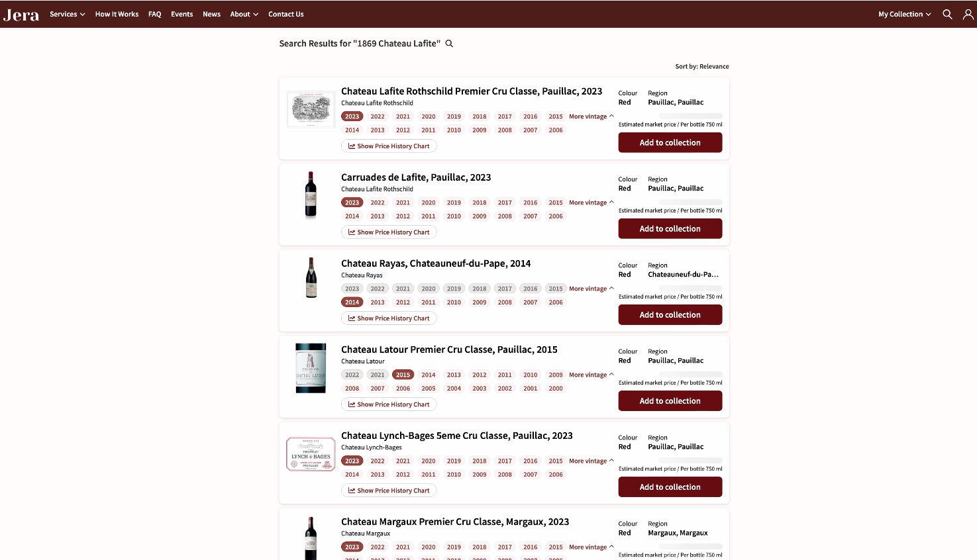This screenshot has width=977, height=560.
Task: Open Carruades de Lafite bottle image
Action: [x=311, y=195]
